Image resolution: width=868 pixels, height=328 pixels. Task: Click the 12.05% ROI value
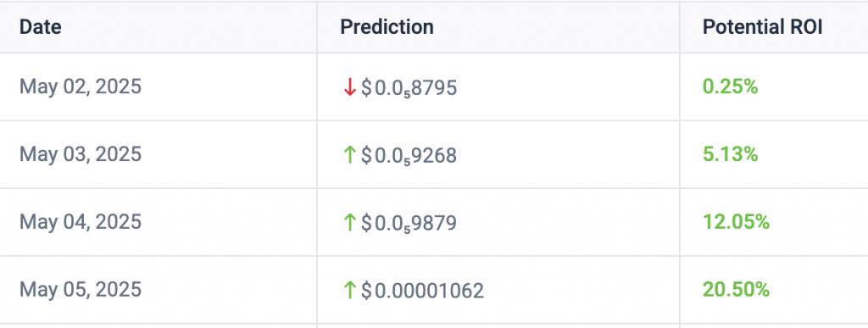pyautogui.click(x=737, y=222)
